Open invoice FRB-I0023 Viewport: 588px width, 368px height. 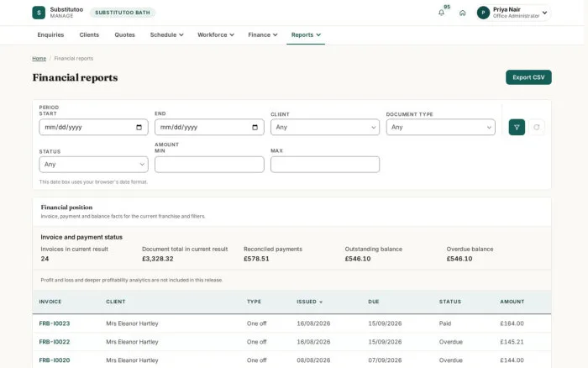[55, 323]
